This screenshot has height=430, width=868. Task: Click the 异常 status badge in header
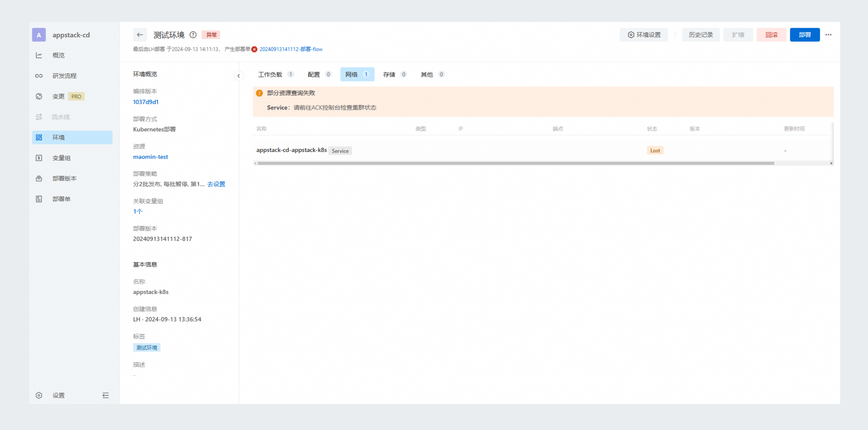211,35
